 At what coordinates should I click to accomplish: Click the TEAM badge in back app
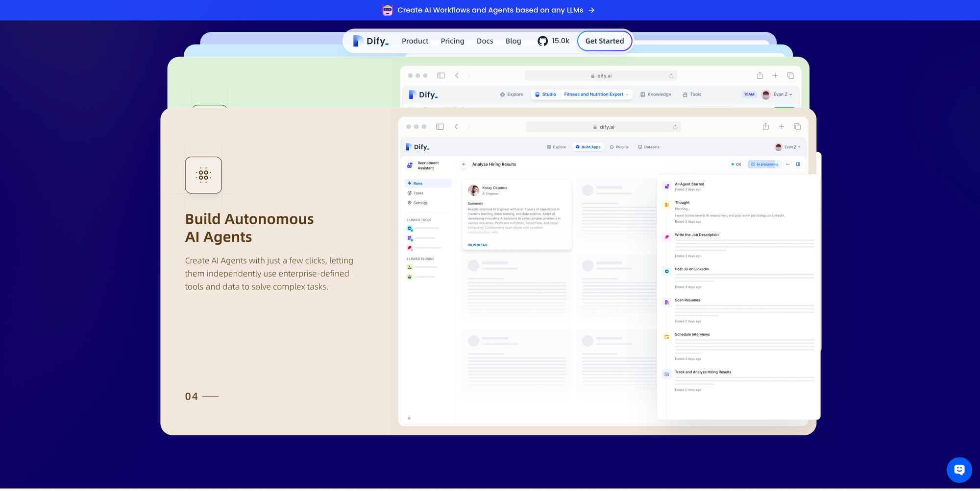click(749, 95)
